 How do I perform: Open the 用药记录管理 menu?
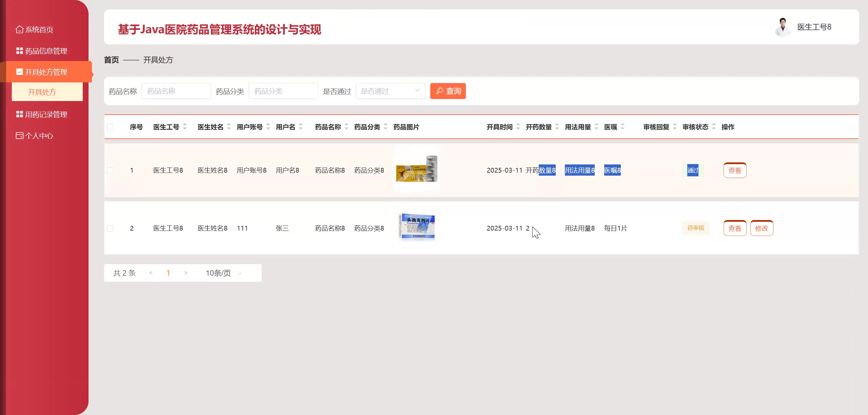pyautogui.click(x=46, y=114)
